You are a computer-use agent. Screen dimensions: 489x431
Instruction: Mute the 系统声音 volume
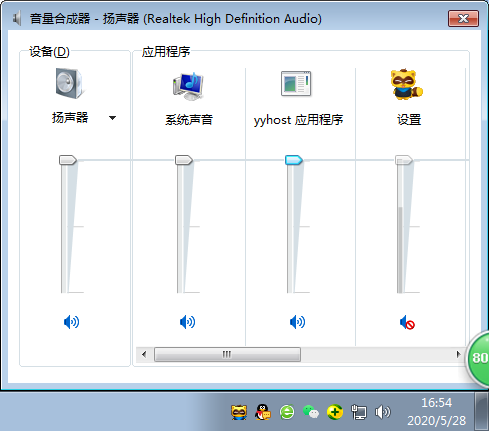187,322
